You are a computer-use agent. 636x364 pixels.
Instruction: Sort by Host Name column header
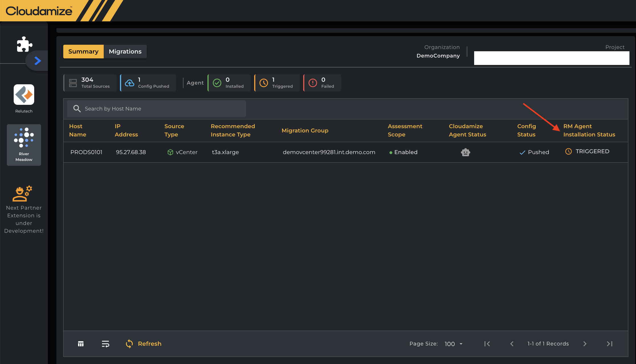pyautogui.click(x=78, y=130)
